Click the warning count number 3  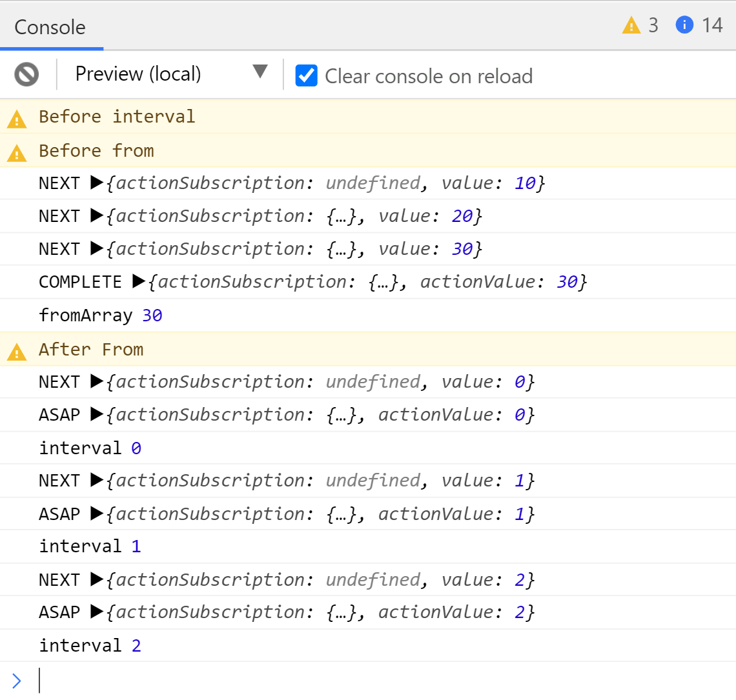click(653, 25)
